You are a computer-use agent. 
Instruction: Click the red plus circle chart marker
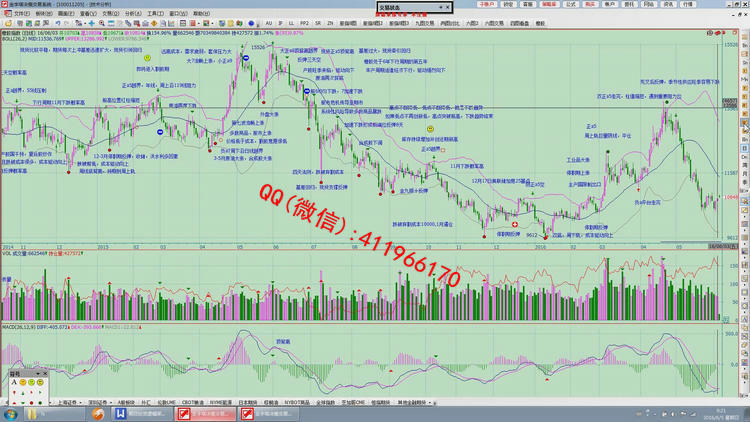515,224
